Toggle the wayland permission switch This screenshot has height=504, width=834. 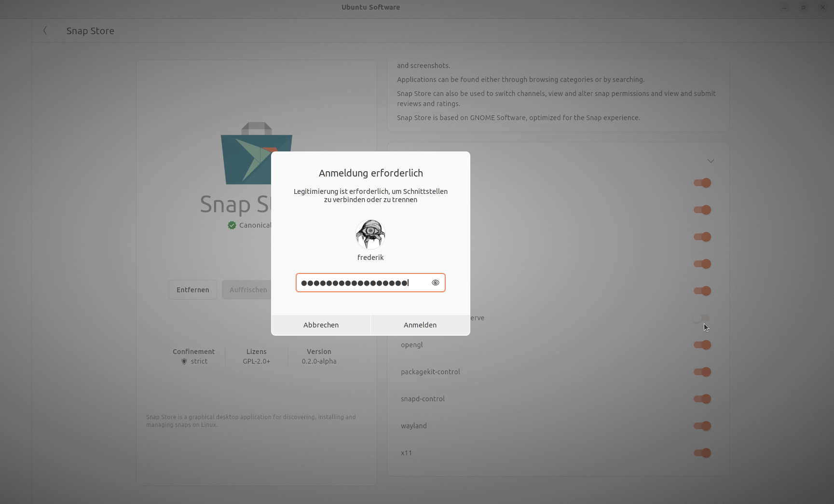pos(702,426)
